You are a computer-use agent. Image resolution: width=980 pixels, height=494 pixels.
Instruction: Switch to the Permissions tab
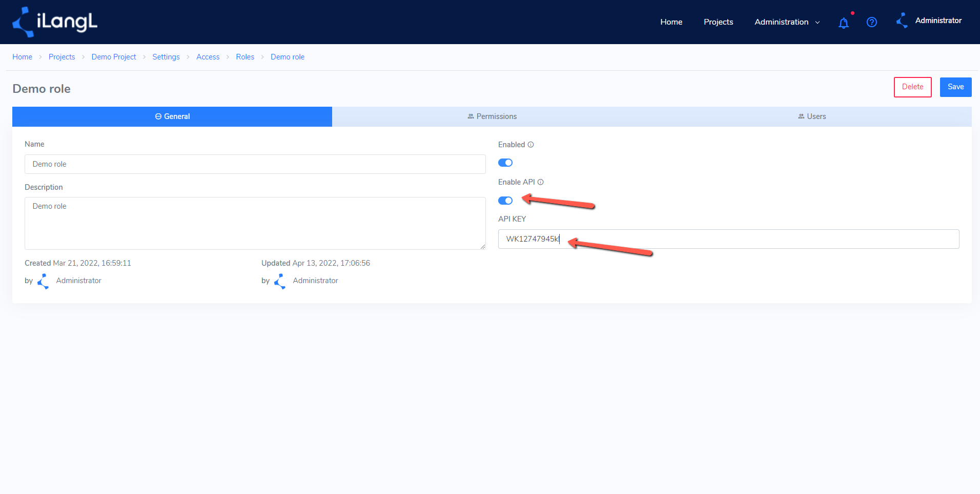(x=492, y=116)
